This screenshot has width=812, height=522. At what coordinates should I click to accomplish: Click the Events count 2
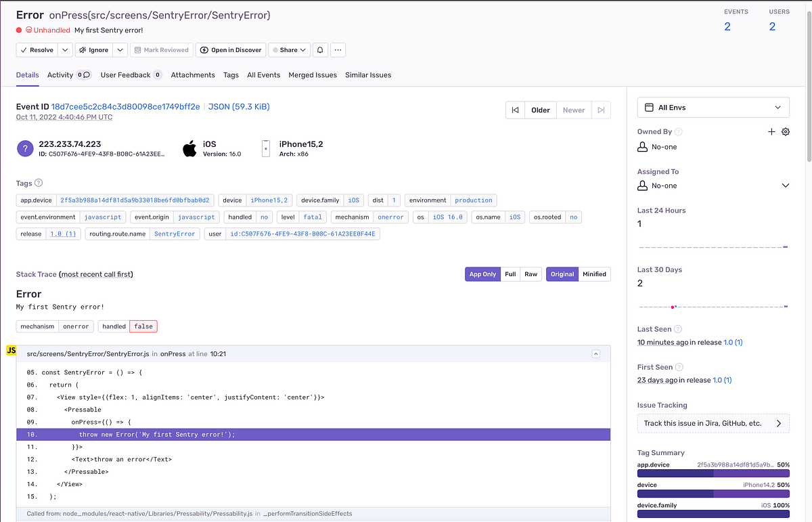[727, 27]
